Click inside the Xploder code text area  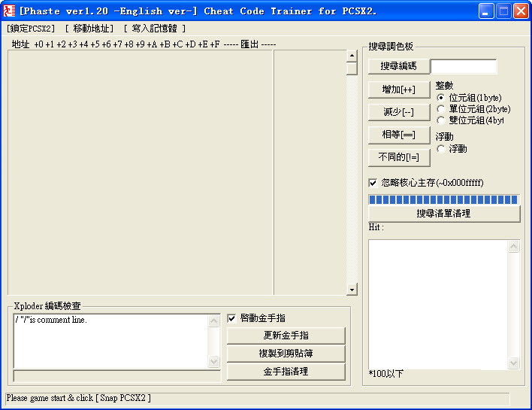tap(111, 341)
